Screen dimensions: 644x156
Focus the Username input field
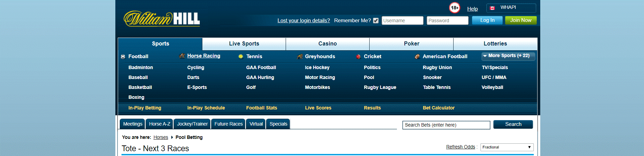pyautogui.click(x=402, y=21)
